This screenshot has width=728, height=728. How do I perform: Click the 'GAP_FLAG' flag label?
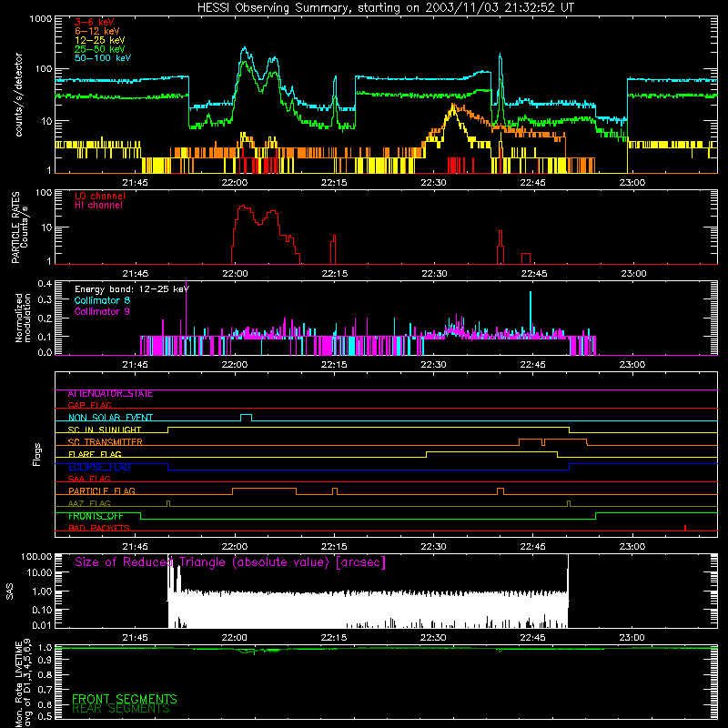tap(89, 405)
